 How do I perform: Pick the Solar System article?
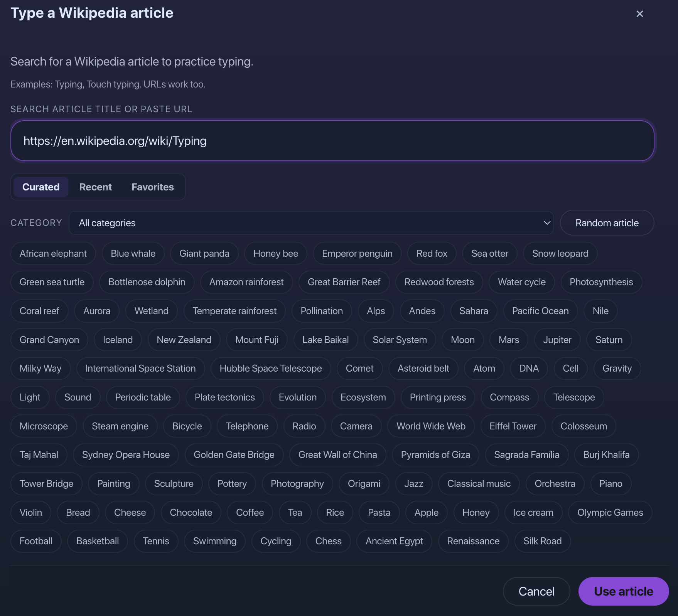[x=400, y=340]
